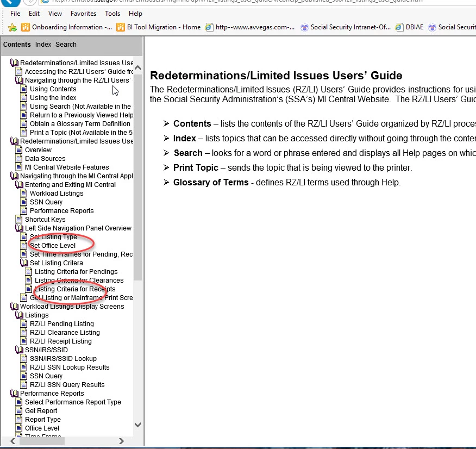This screenshot has height=449, width=476.
Task: Click the page icon beside Using the Index
Action: pos(24,98)
